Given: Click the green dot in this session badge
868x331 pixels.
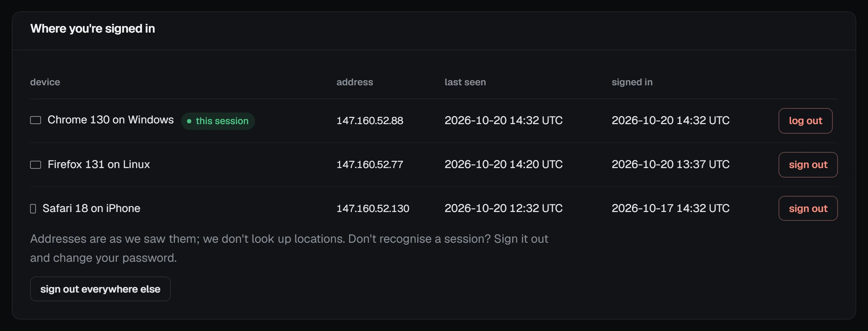Looking at the screenshot, I should (x=189, y=121).
